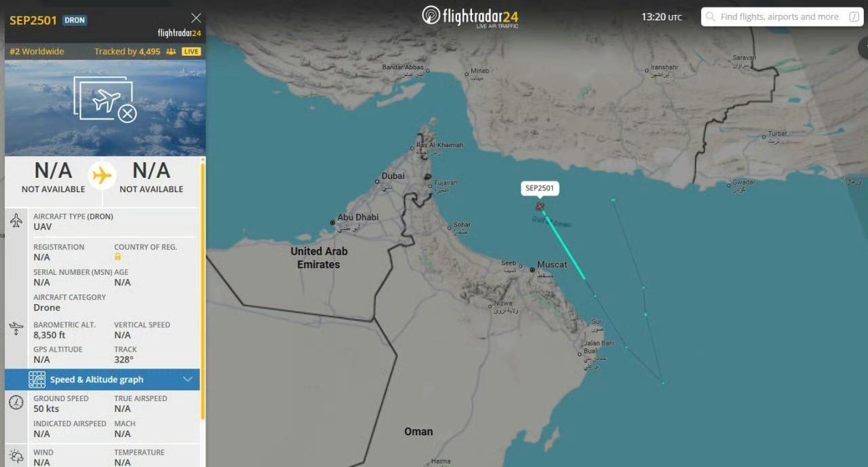Click the tracked-by people icon
The image size is (868, 467).
[x=171, y=52]
